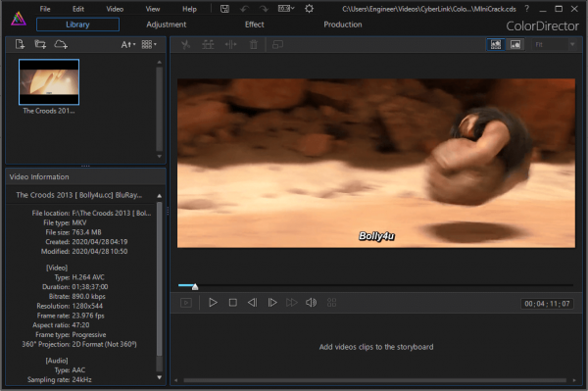
Task: Click the ColorDirector logo icon
Action: (18, 19)
